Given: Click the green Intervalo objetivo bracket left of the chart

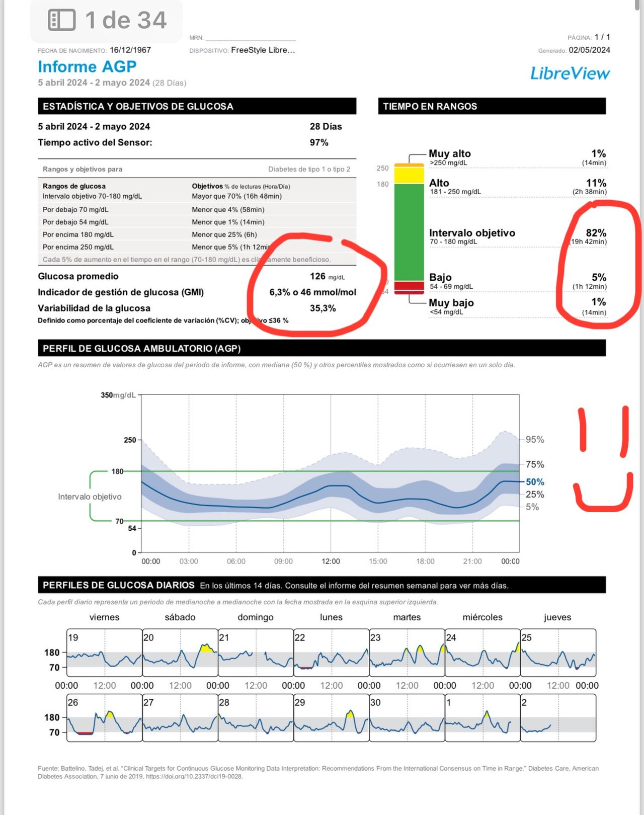Looking at the screenshot, I should tap(91, 496).
